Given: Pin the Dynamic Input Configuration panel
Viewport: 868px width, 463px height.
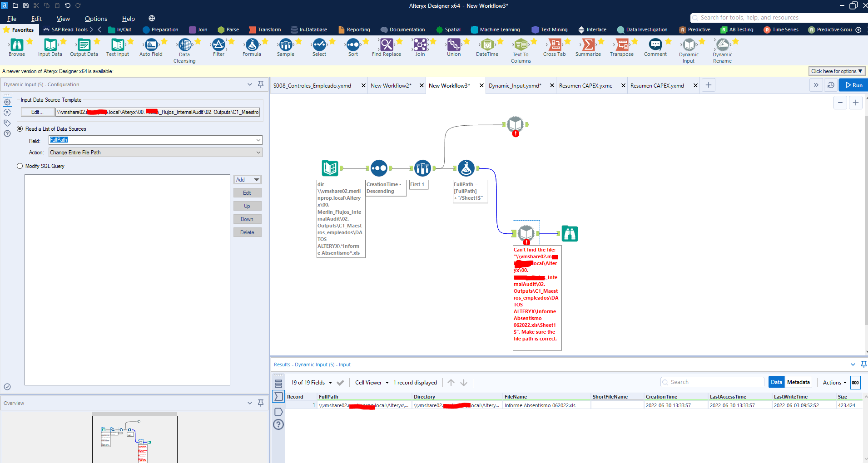Looking at the screenshot, I should coord(260,84).
